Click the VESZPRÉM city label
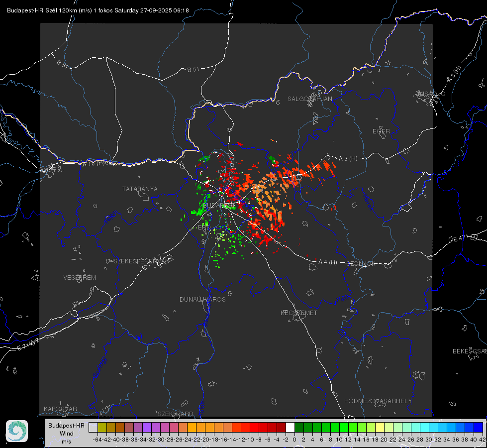 (80, 277)
